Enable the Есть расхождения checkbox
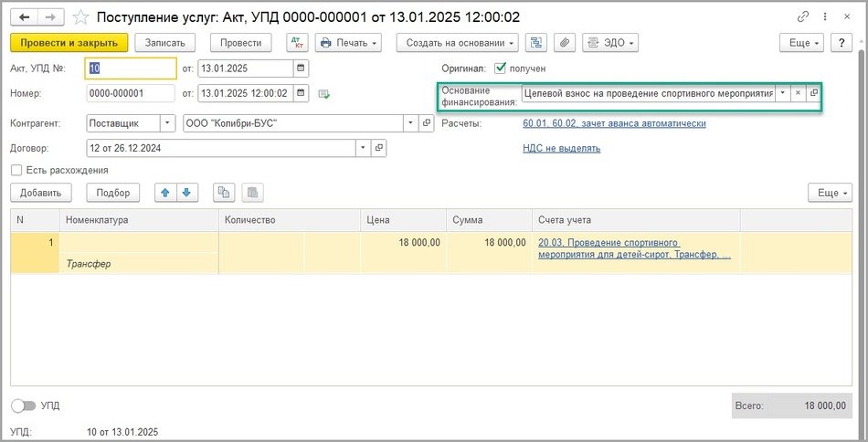 coord(16,170)
